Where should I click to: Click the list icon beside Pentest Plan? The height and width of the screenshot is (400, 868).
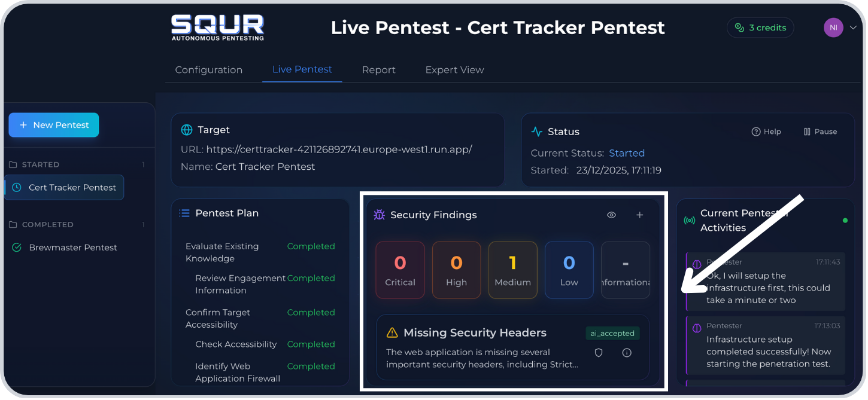[184, 213]
